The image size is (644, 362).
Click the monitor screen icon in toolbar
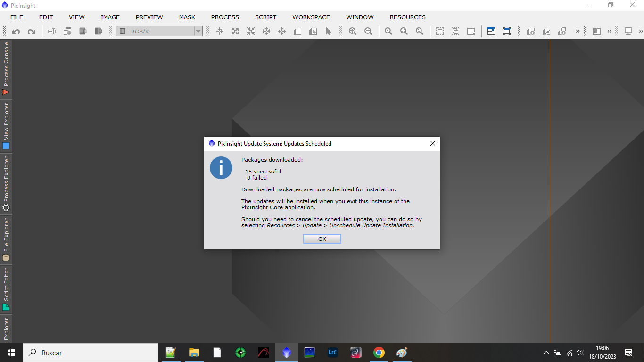(628, 32)
